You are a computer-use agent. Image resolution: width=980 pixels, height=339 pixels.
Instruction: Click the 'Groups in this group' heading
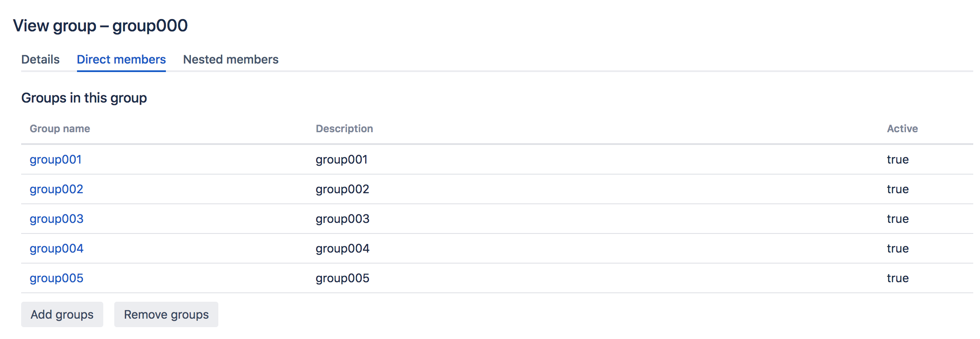click(84, 98)
